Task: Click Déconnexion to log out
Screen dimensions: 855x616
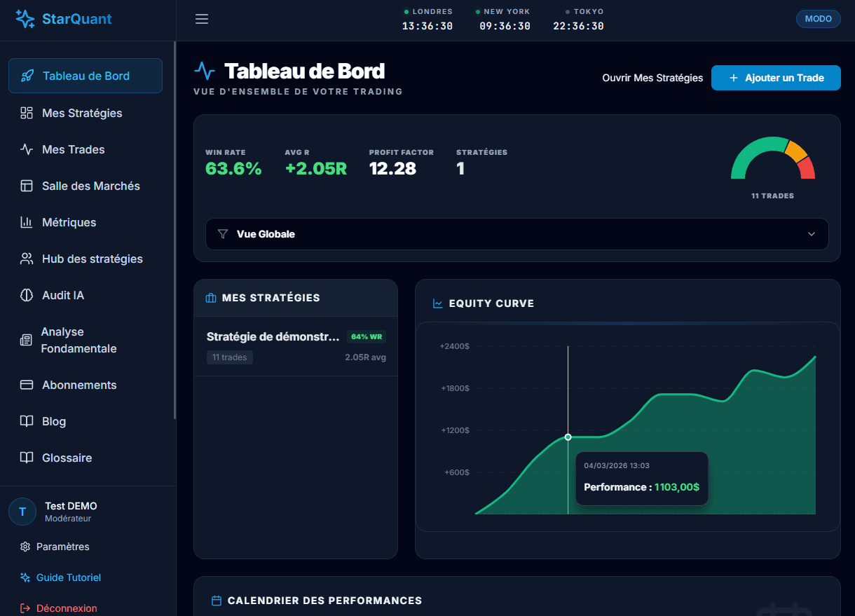Action: tap(66, 608)
